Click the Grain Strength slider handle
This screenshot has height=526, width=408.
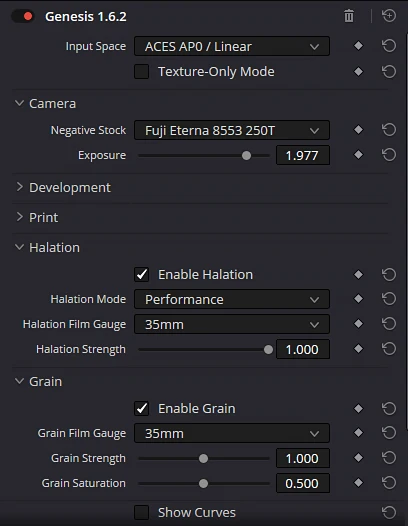click(203, 458)
